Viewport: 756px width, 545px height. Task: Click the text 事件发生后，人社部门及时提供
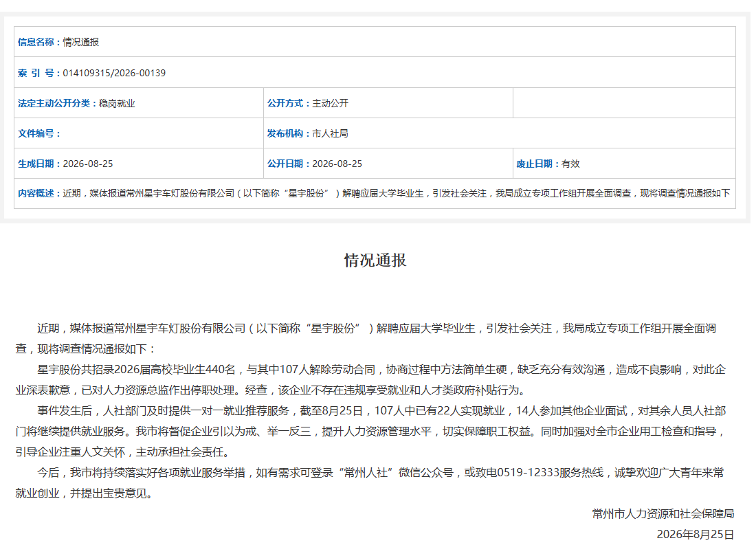pos(163,411)
